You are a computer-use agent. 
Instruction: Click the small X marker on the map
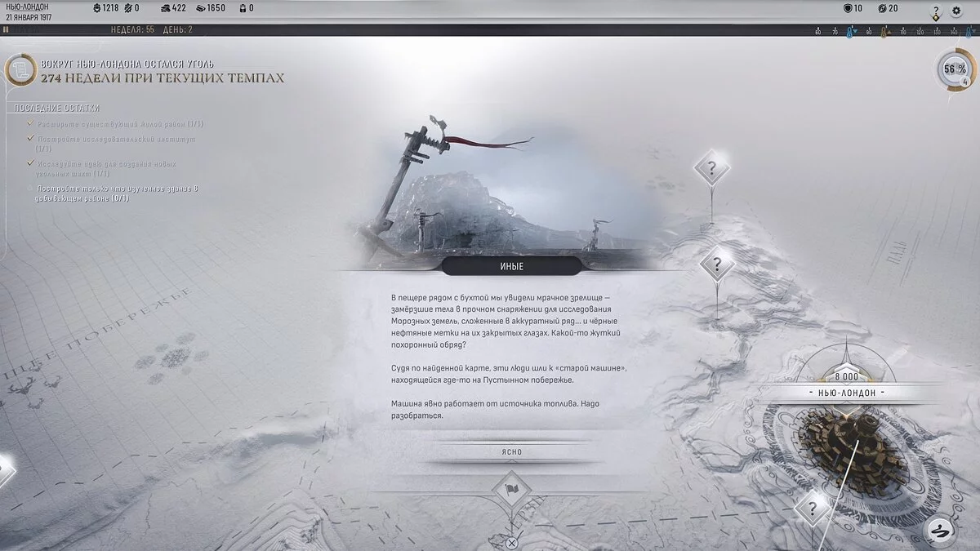(511, 542)
